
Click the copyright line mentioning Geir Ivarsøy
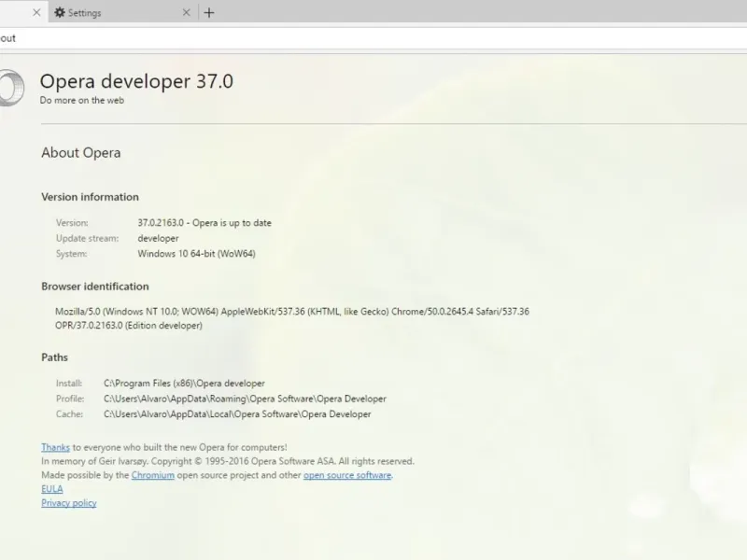pyautogui.click(x=228, y=461)
